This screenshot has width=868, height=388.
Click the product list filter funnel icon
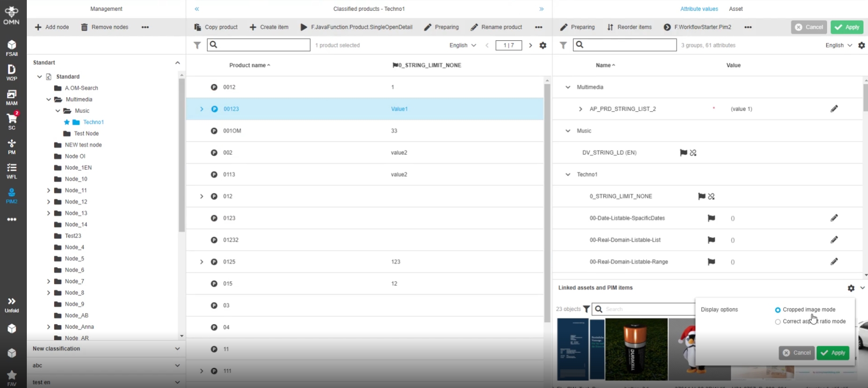(197, 45)
